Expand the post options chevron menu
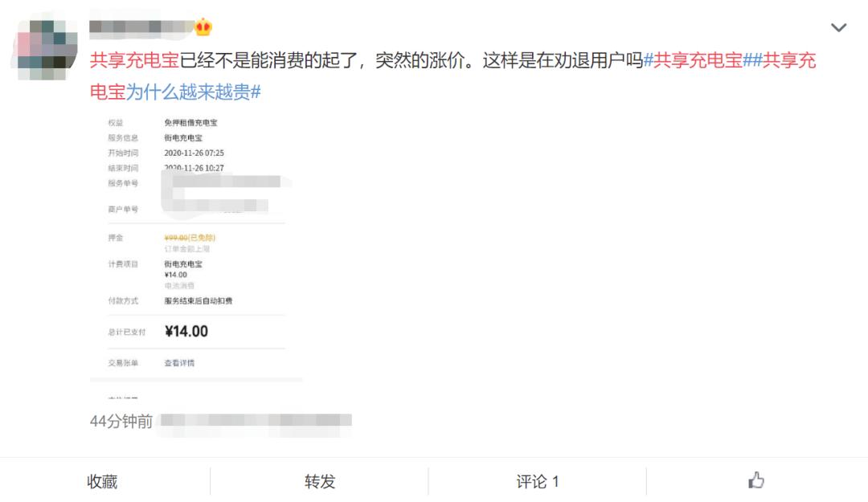The image size is (868, 502). point(838,28)
